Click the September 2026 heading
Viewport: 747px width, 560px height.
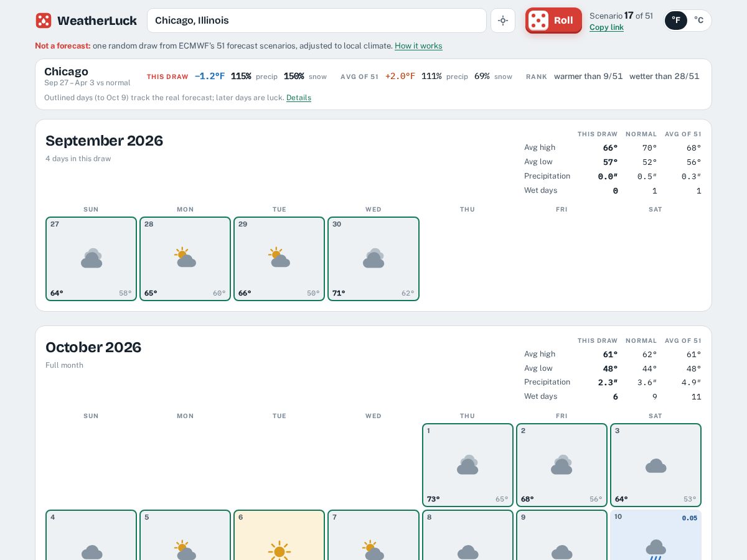coord(104,141)
